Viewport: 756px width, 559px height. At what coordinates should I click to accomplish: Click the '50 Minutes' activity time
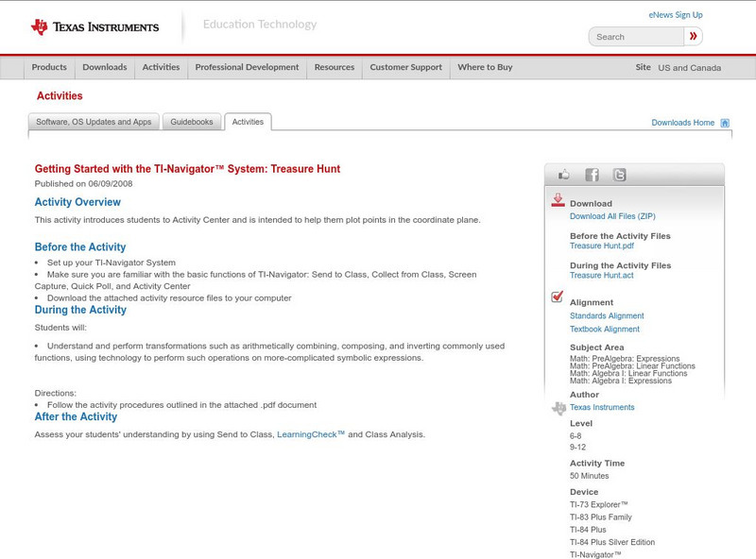589,476
